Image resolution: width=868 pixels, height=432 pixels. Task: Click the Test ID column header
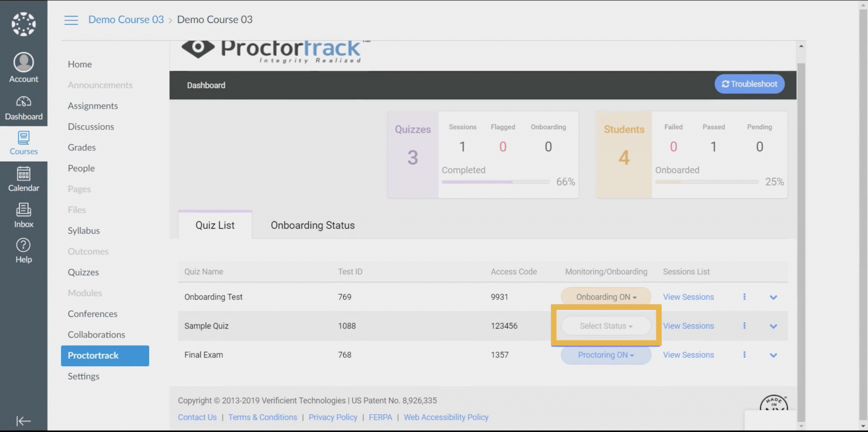[350, 271]
